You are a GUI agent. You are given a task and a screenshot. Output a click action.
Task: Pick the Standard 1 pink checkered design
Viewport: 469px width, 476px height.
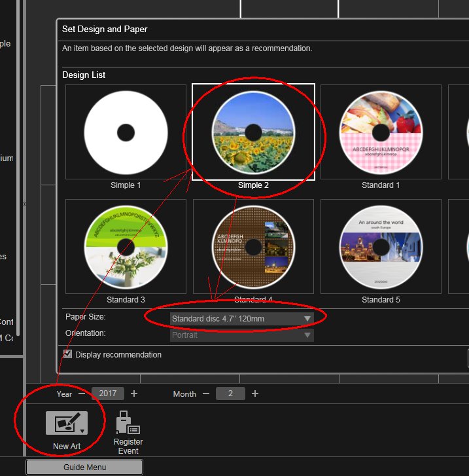coord(381,132)
